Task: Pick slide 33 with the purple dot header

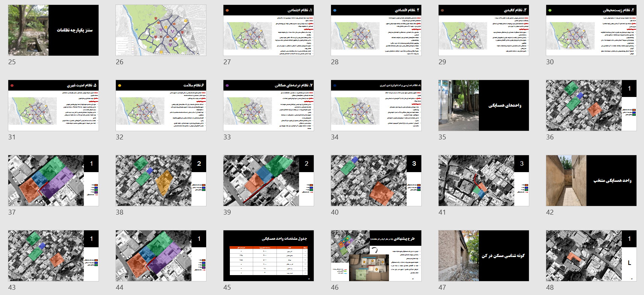Action: (269, 105)
